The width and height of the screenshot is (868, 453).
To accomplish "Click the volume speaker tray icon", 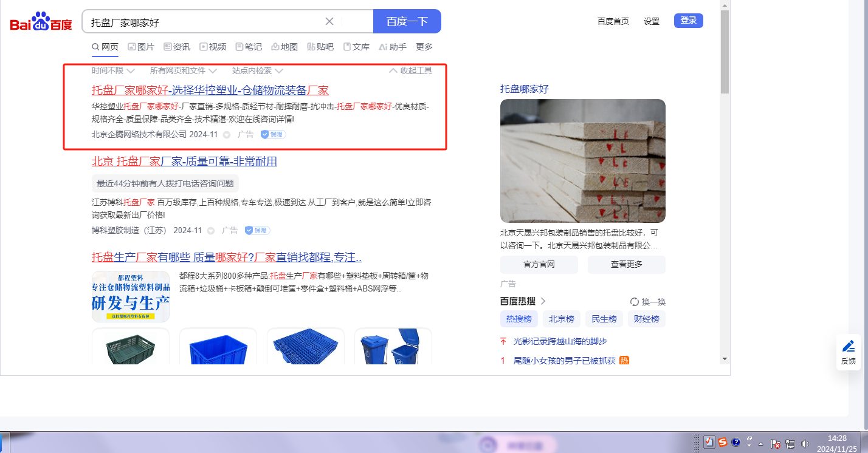I will click(805, 443).
